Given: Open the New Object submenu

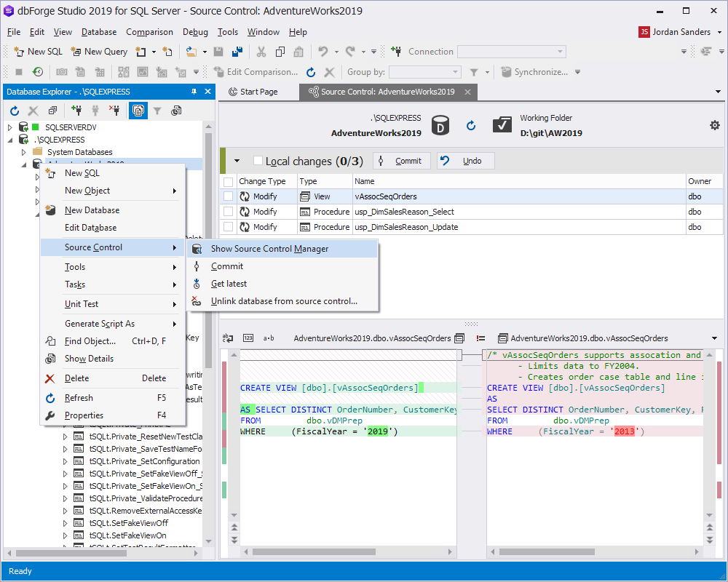Looking at the screenshot, I should [113, 191].
